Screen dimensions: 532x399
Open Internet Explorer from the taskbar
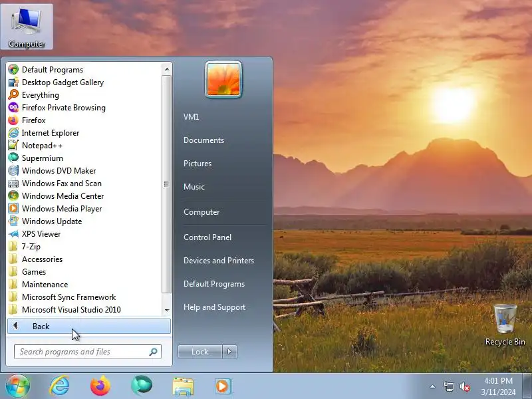(x=59, y=386)
